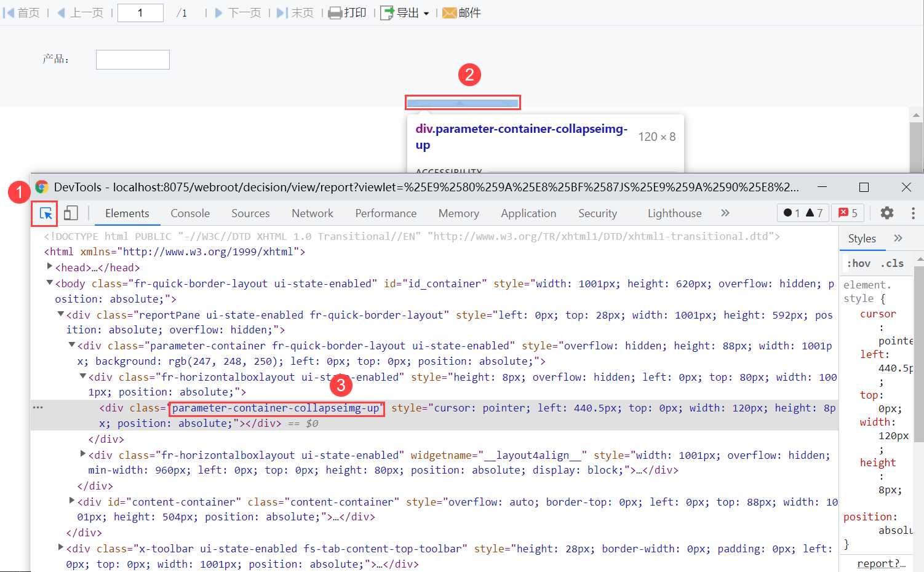924x572 pixels.
Task: Collapse the first fr-horizontalboxlayout div node
Action: coord(82,376)
